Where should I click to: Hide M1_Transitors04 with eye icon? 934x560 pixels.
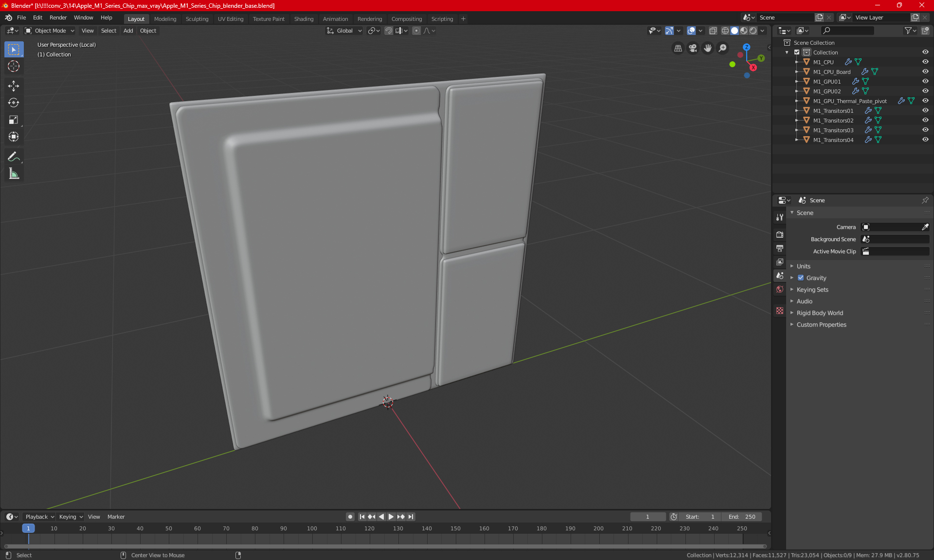click(925, 140)
